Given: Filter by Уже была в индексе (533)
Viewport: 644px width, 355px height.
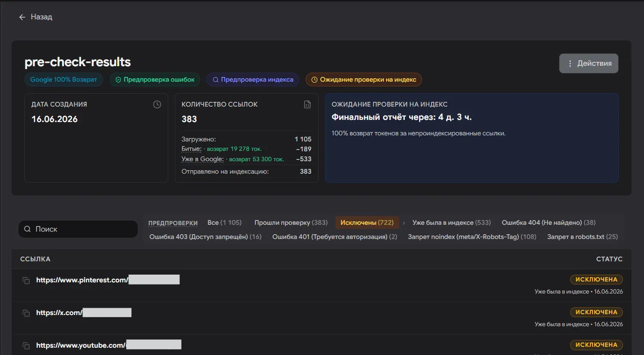Looking at the screenshot, I should [452, 223].
